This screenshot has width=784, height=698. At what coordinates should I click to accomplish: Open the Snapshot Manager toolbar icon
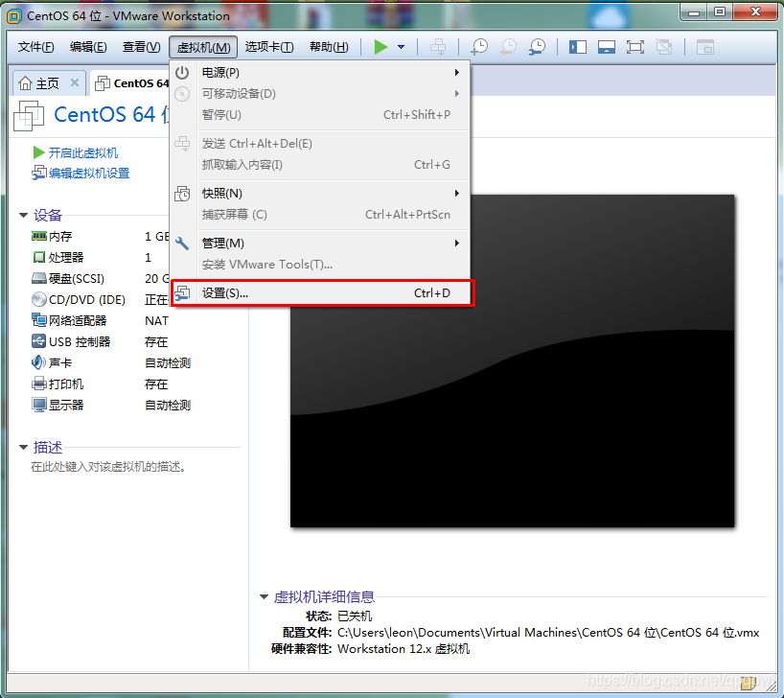pyautogui.click(x=537, y=47)
